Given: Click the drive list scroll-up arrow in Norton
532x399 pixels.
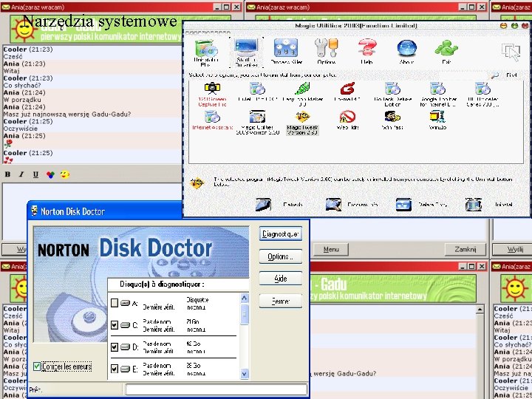Looking at the screenshot, I should pyautogui.click(x=245, y=299).
